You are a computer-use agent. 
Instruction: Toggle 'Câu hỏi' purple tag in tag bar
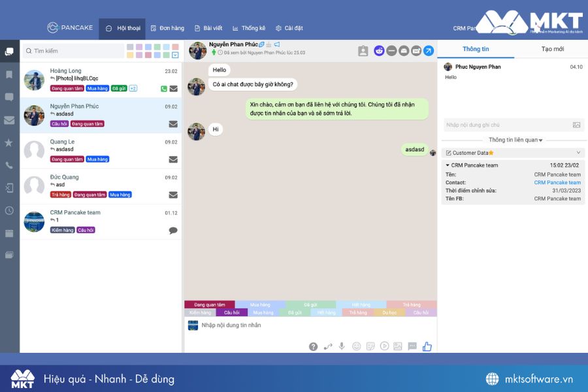tap(232, 312)
